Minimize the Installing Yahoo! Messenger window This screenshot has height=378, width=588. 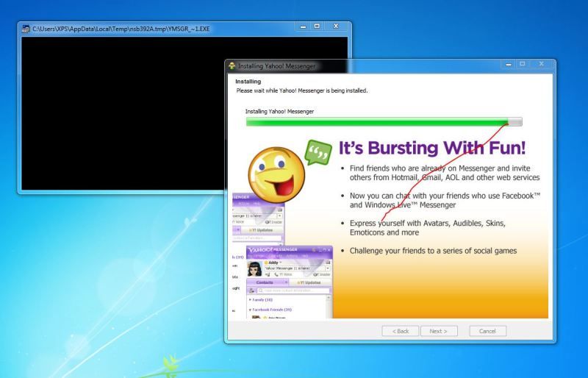(x=509, y=64)
